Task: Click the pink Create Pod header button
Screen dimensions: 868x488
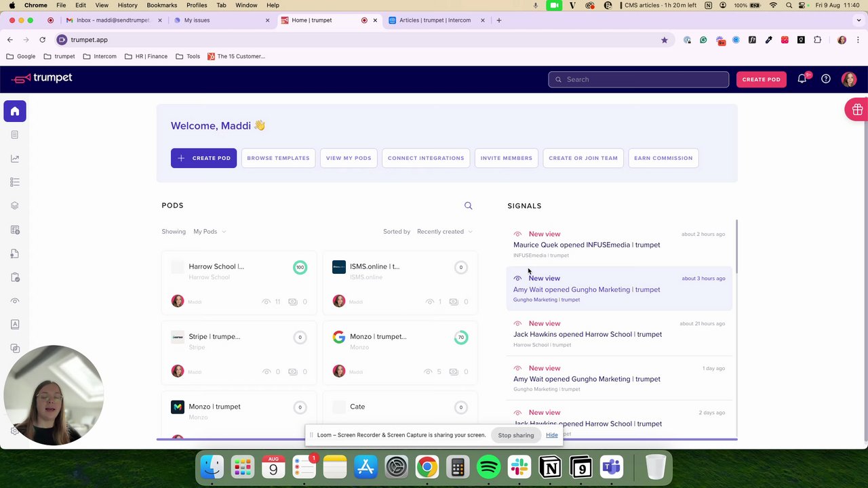Action: (x=761, y=79)
